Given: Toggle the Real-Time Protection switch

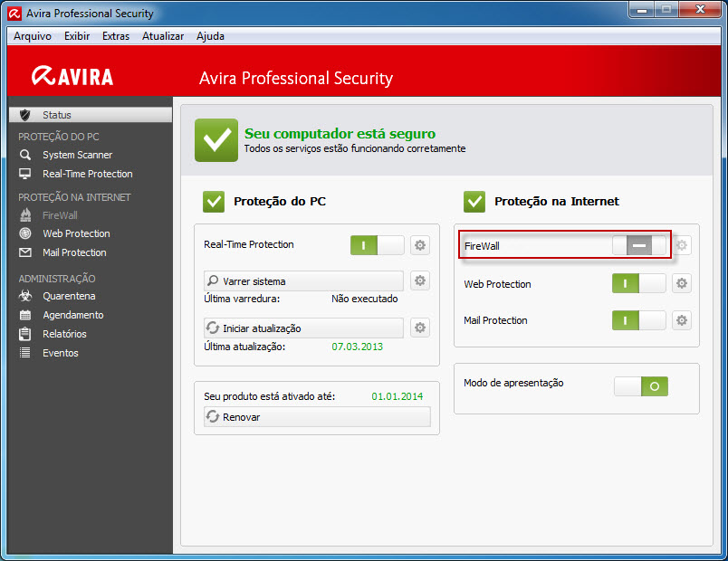Looking at the screenshot, I should click(377, 245).
